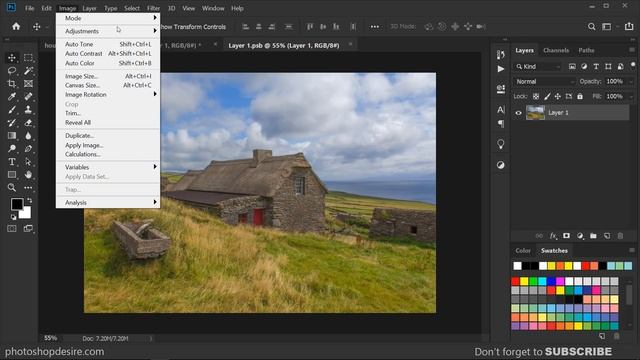This screenshot has width=640, height=360.
Task: Click the foreground color swatch
Action: pyautogui.click(x=17, y=204)
